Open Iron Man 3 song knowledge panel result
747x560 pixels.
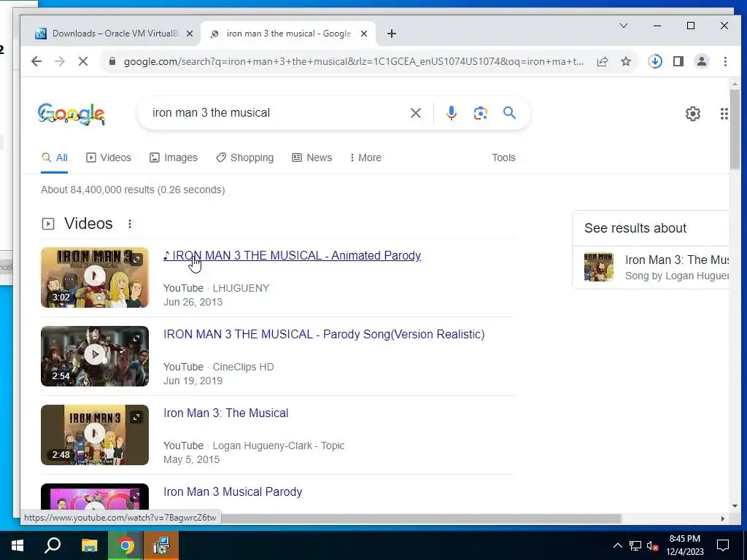coord(651,267)
